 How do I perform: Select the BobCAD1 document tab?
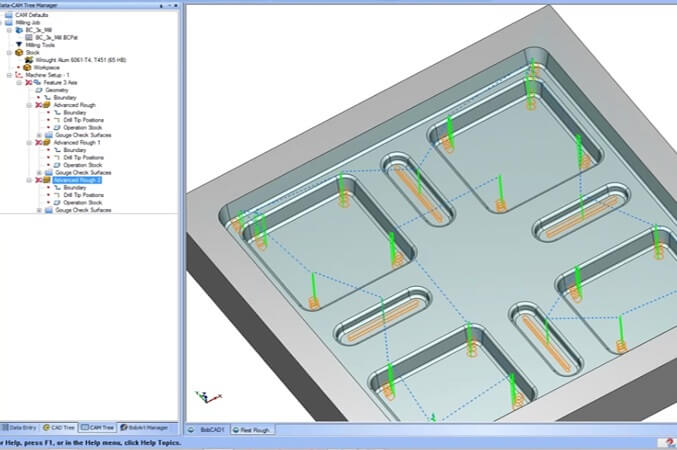click(x=211, y=429)
